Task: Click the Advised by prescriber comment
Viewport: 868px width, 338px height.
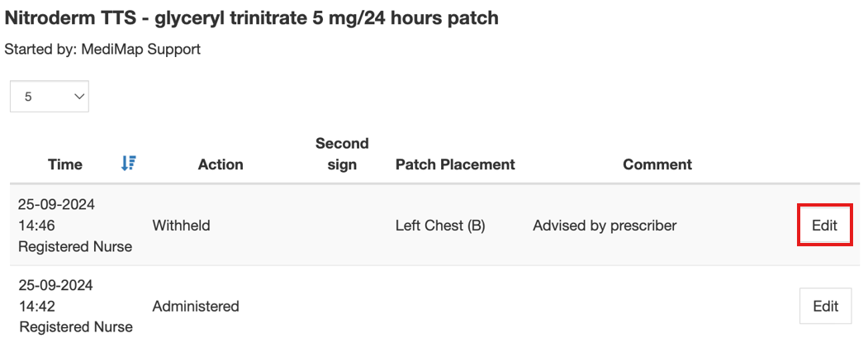Action: tap(605, 225)
